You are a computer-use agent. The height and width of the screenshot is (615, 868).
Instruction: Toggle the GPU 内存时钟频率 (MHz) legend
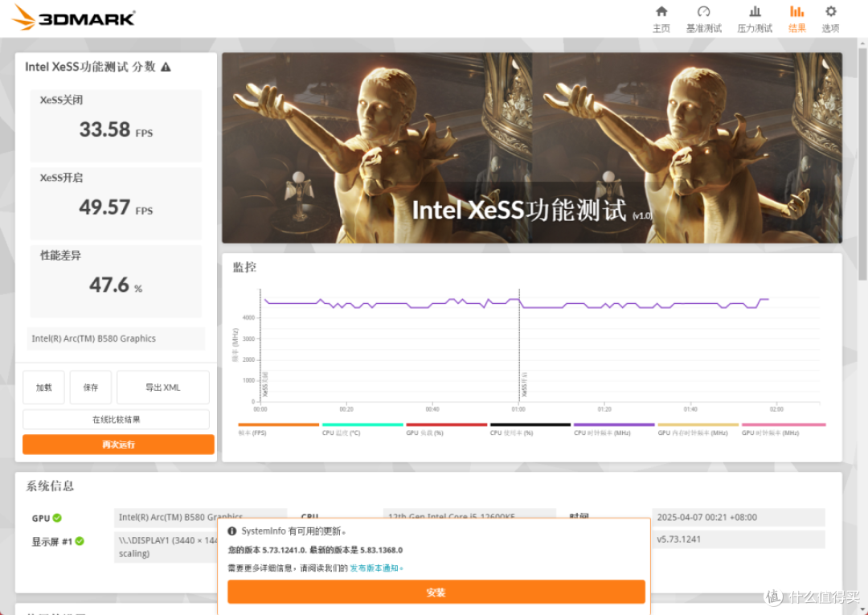[x=698, y=429]
